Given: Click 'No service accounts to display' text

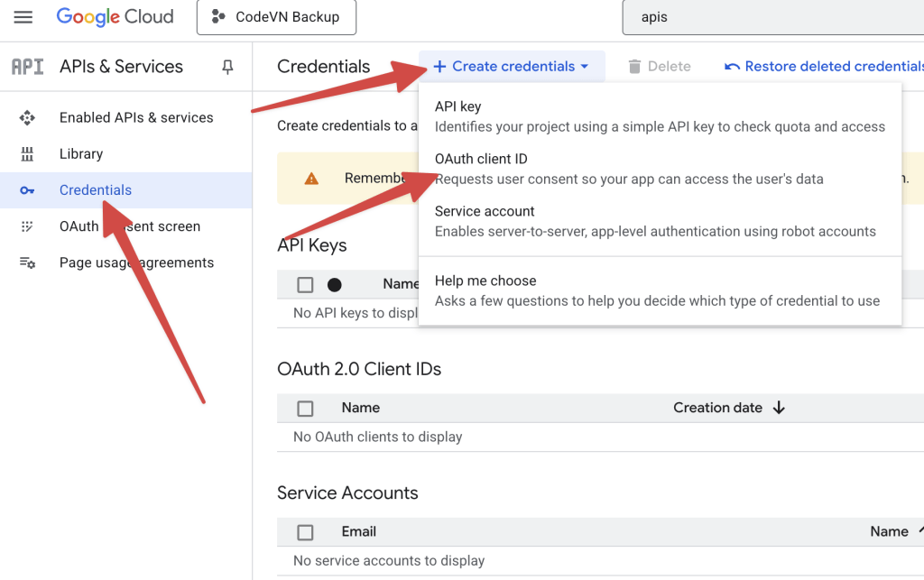Looking at the screenshot, I should coord(389,560).
